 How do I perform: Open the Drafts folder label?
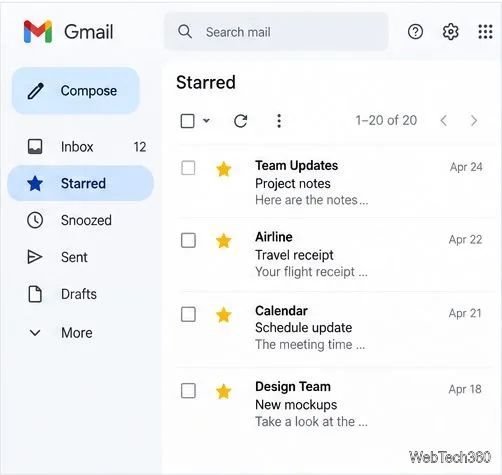(79, 294)
